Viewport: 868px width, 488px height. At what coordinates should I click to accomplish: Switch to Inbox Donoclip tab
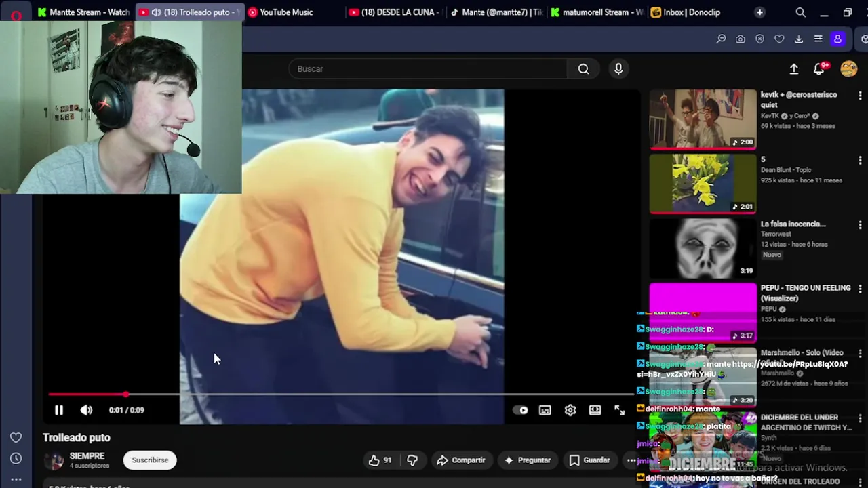(692, 12)
